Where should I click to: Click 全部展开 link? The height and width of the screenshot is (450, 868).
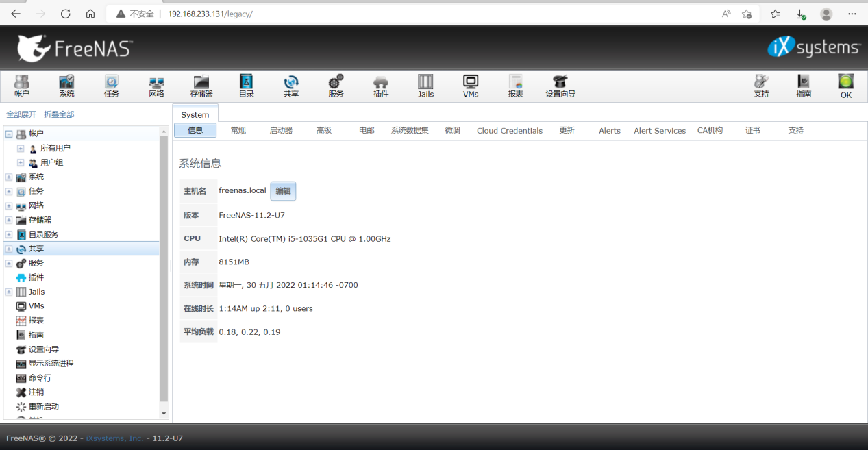click(x=21, y=114)
